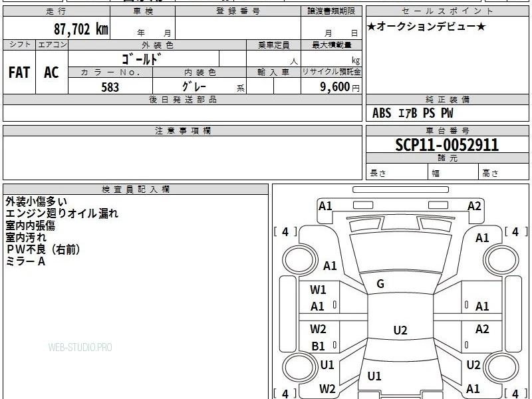Click the 車検 header cell
Screen dimensions: 532x399
[x=143, y=11]
